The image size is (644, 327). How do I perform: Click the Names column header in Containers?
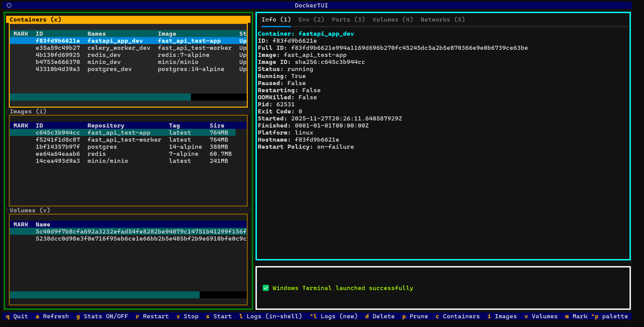(x=97, y=34)
